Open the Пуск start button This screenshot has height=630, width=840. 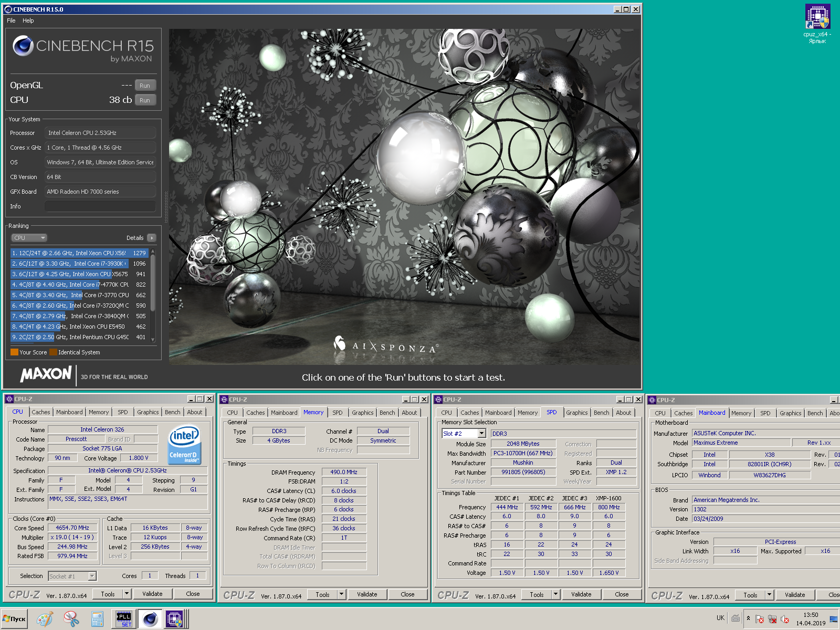14,619
